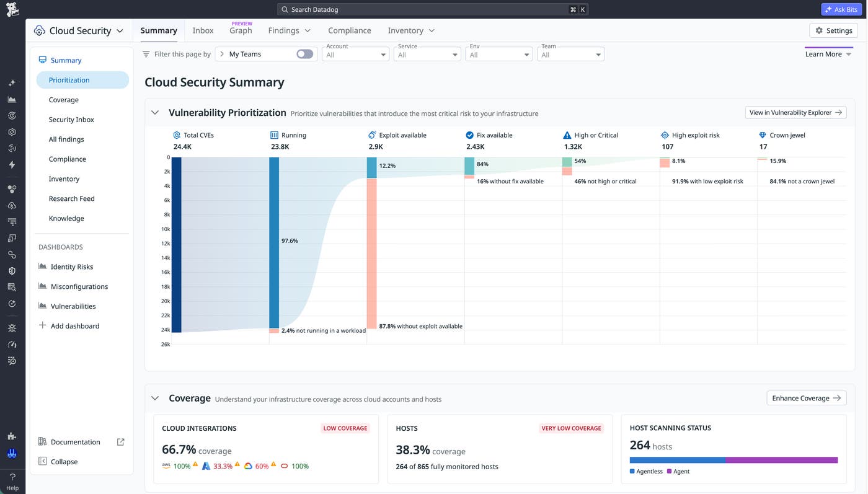Click the Exploit available bomb icon
This screenshot has width=868, height=494.
(x=372, y=135)
